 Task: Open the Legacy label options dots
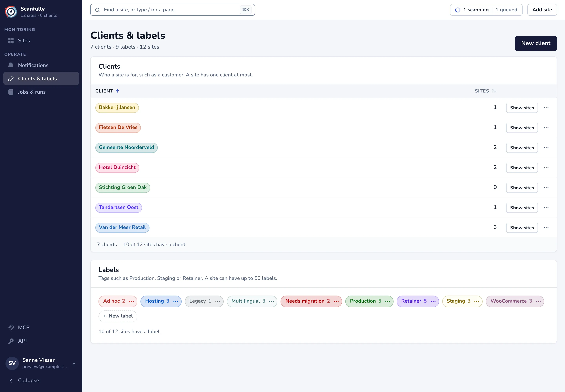(x=218, y=301)
